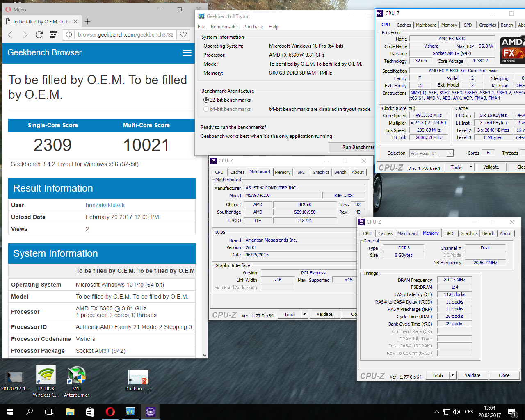The width and height of the screenshot is (525, 420).
Task: Open Windows Store from taskbar
Action: pos(90,412)
